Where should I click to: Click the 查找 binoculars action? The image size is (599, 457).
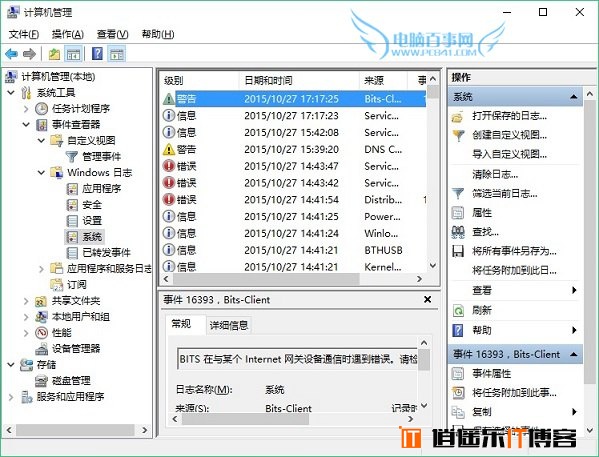(485, 232)
